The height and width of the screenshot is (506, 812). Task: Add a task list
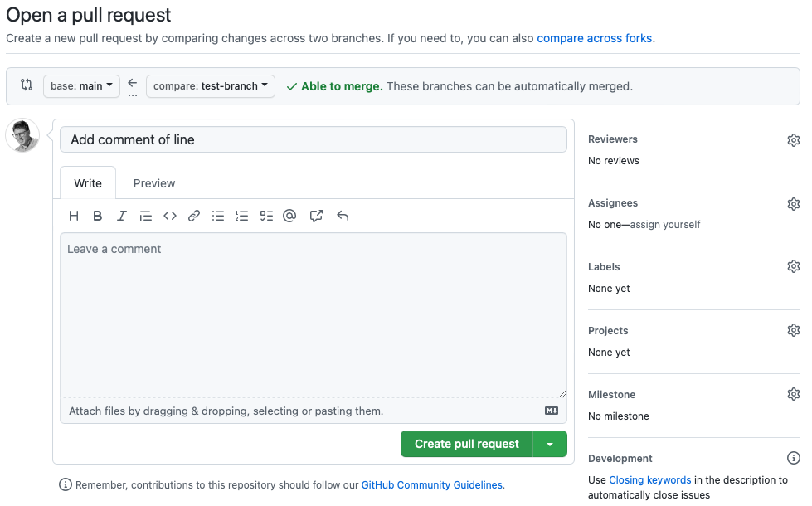266,216
